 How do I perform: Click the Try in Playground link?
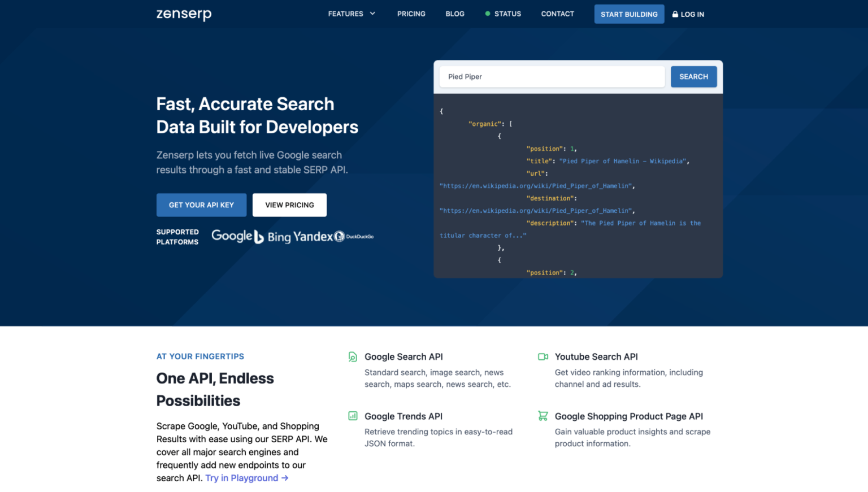pos(247,478)
